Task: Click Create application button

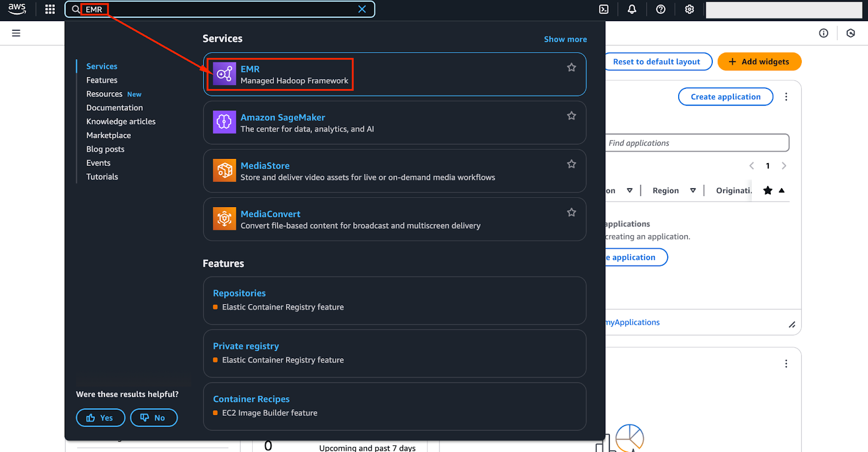Action: pyautogui.click(x=725, y=96)
